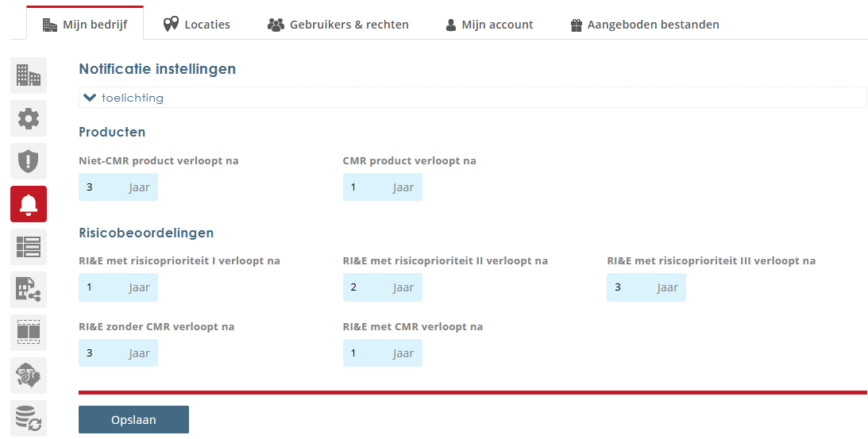Open the Gebruikers & rechten tab
The image size is (868, 439).
338,25
